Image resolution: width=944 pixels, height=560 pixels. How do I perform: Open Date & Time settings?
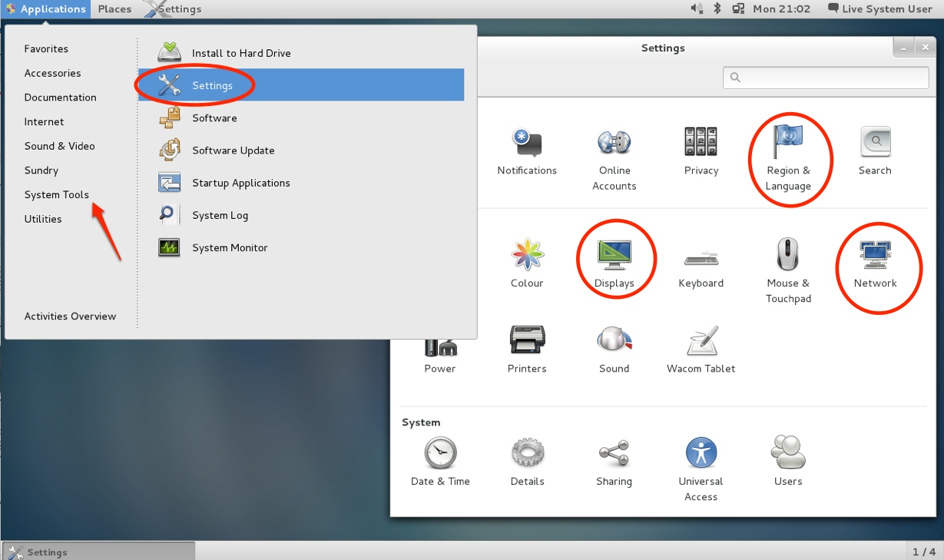440,462
